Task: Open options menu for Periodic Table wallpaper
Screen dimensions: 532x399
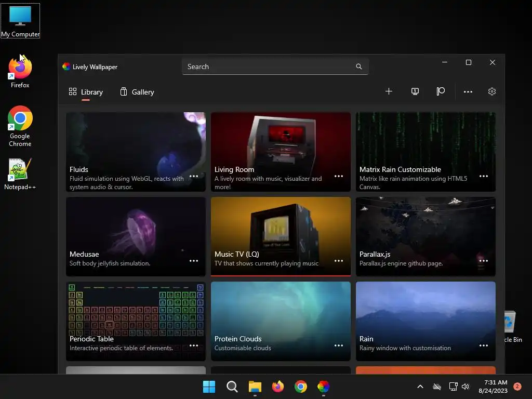Action: coord(194,345)
